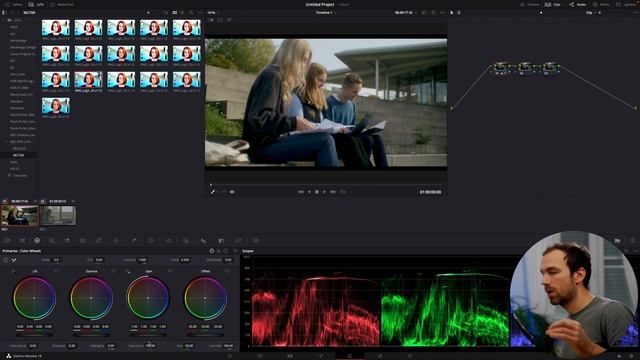Open the viewer timecode dropdown at top

405,13
